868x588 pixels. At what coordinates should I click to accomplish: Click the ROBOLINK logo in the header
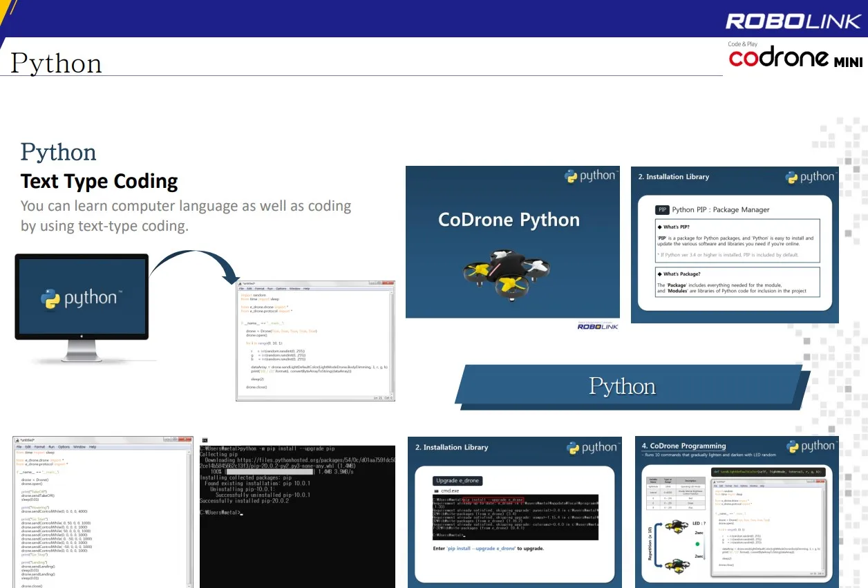[793, 21]
